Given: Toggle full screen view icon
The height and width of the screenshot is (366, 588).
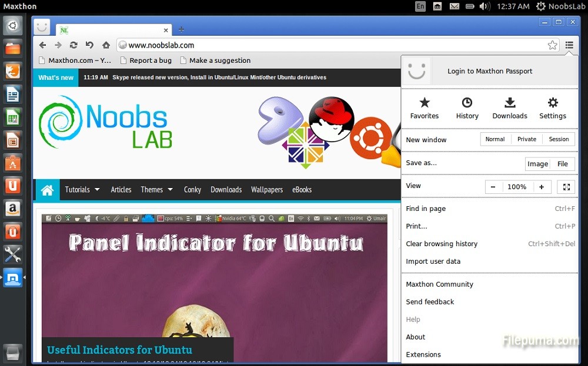Looking at the screenshot, I should pyautogui.click(x=566, y=187).
